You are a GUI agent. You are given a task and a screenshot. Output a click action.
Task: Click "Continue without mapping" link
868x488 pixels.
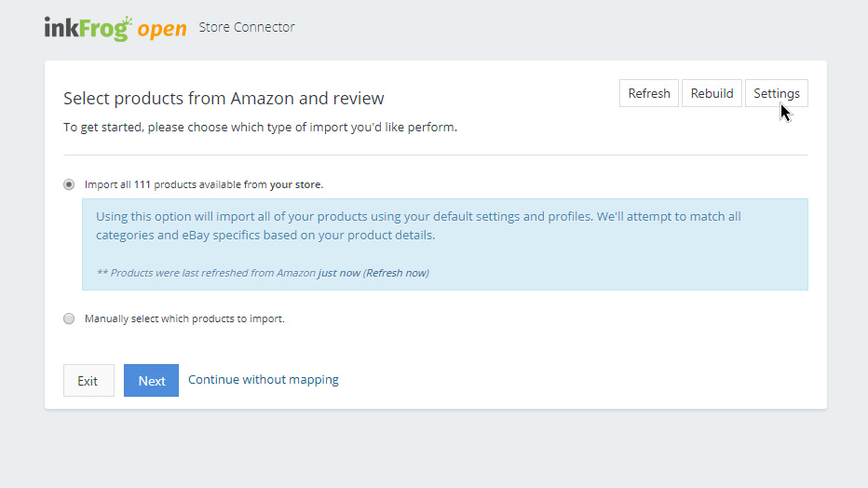tap(264, 380)
